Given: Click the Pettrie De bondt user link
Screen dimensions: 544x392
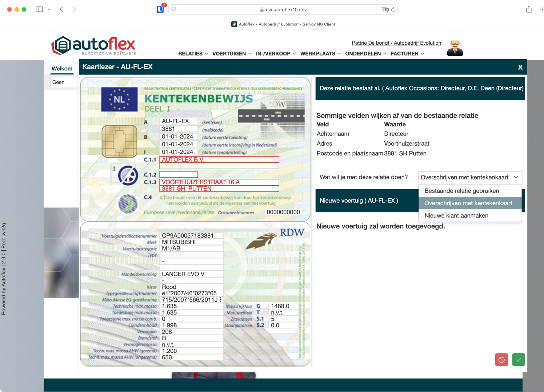Looking at the screenshot, I should (x=396, y=43).
